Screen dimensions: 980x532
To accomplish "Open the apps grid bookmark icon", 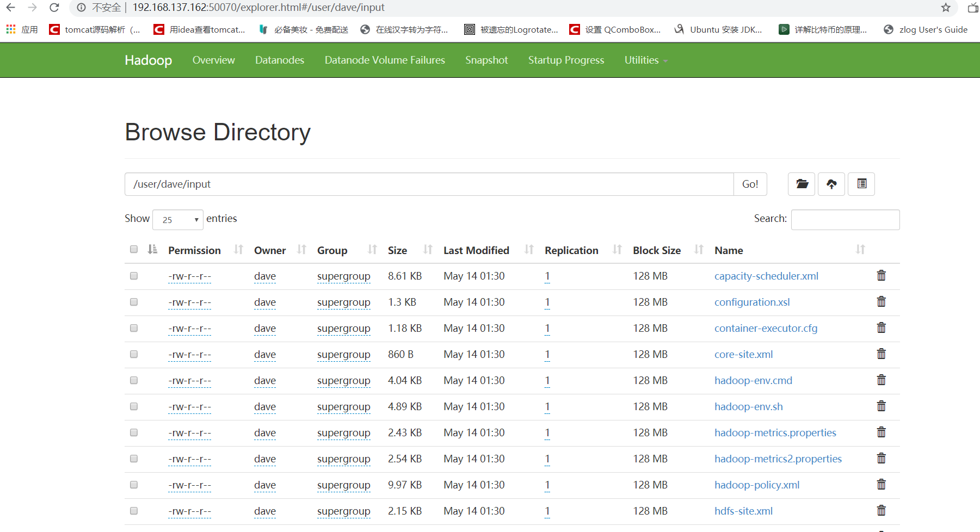I will 11,29.
